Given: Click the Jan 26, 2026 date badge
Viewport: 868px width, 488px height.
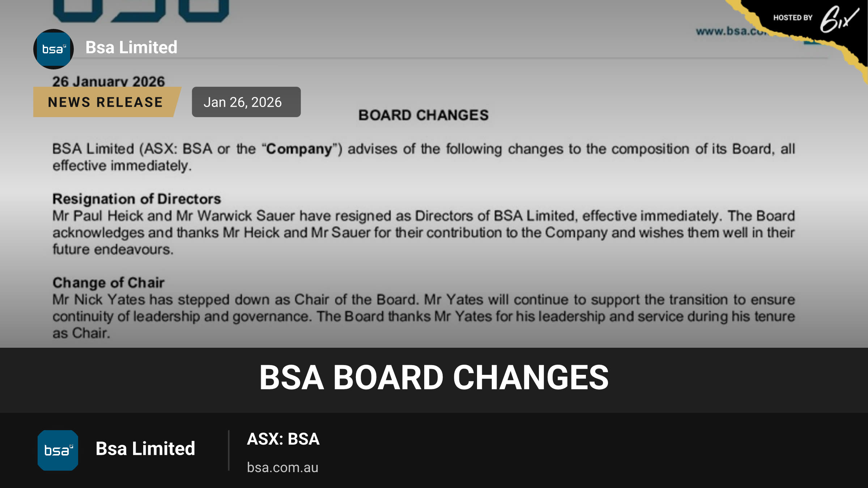Looking at the screenshot, I should [246, 102].
